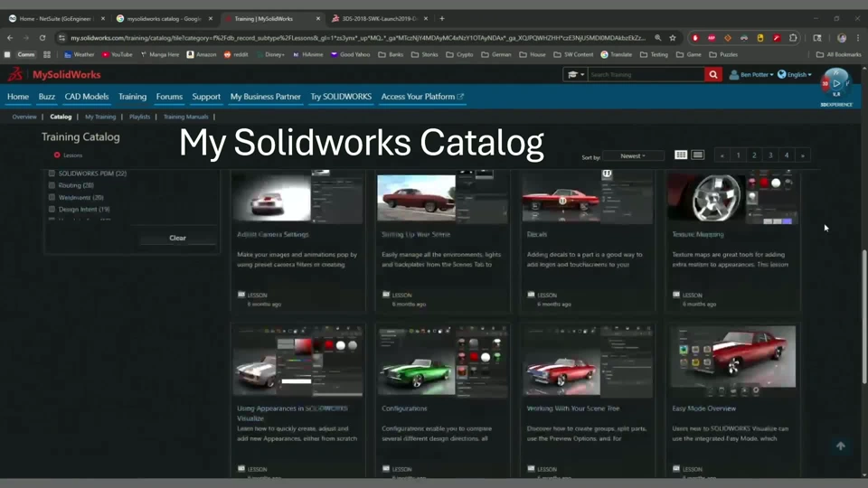The width and height of the screenshot is (868, 488).
Task: Open the 3DEXPERIENCE compass icon
Action: coord(836,84)
